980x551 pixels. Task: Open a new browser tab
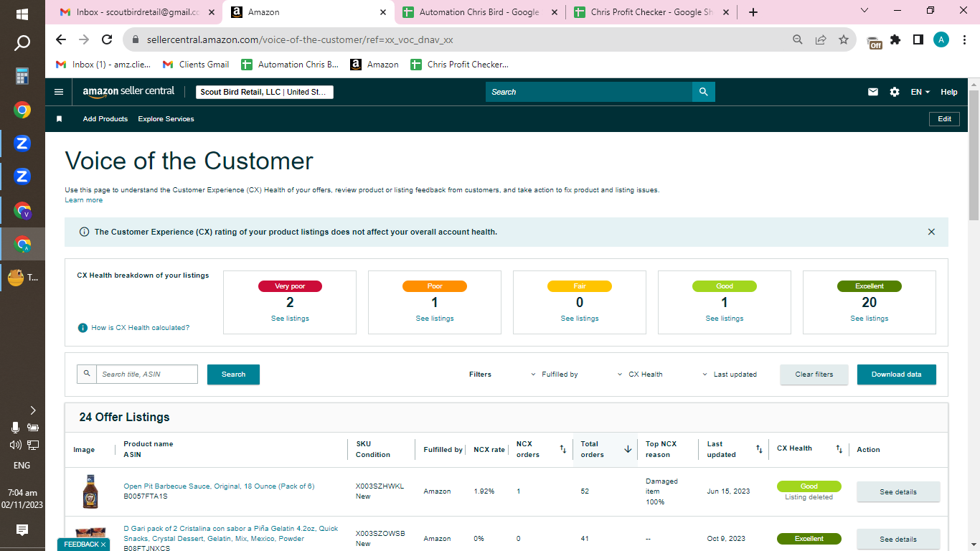(753, 12)
